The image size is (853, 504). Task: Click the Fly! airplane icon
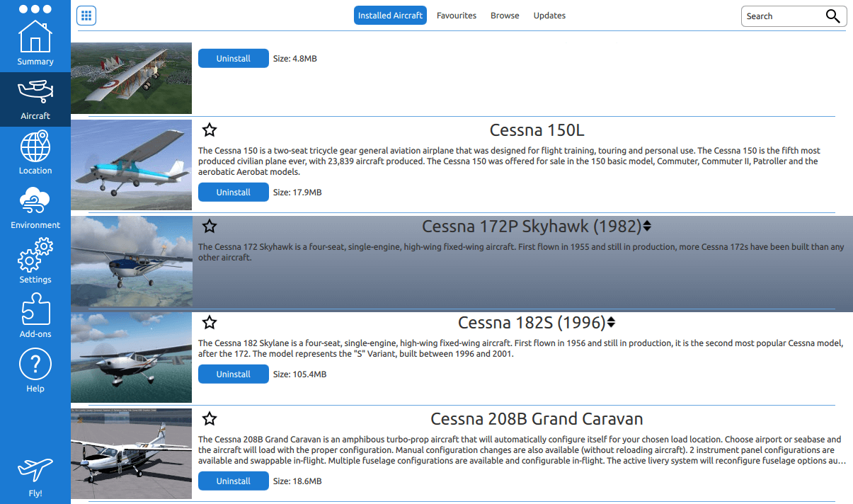pyautogui.click(x=35, y=471)
